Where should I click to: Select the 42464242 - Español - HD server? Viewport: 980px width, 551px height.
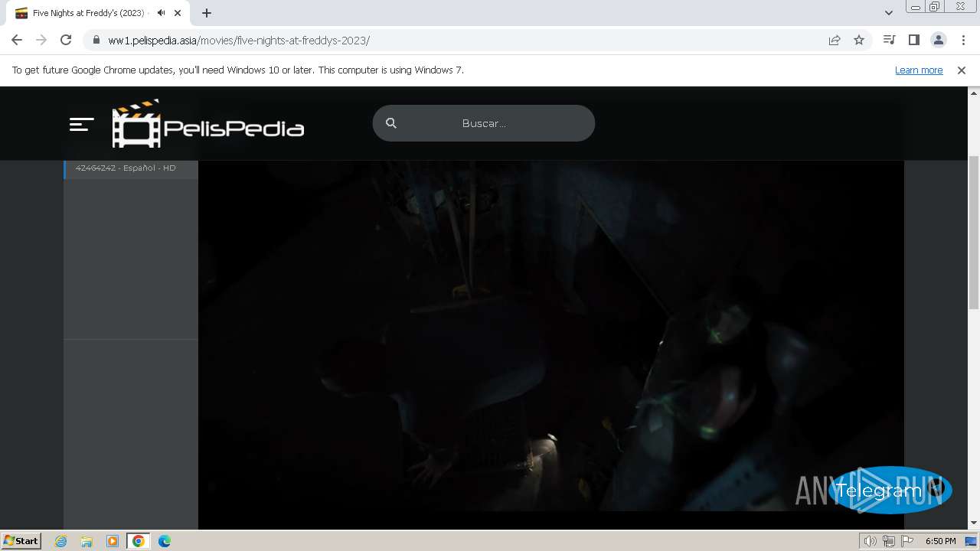[x=131, y=168]
